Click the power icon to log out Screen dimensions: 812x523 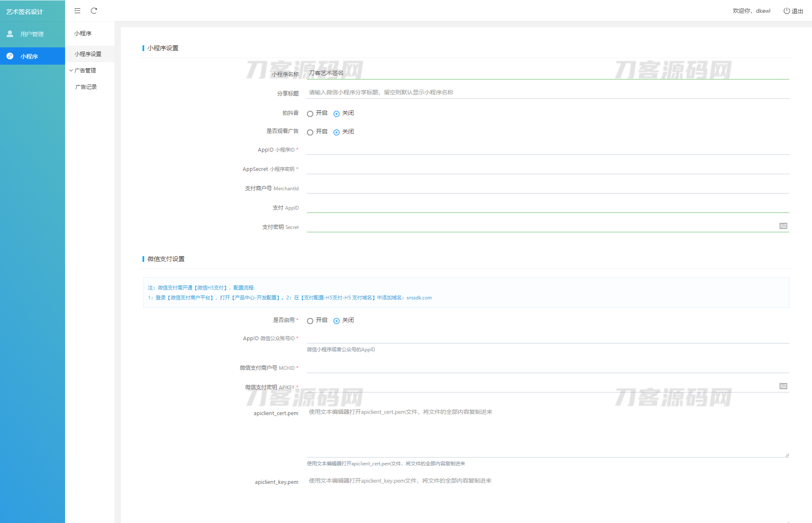point(786,11)
